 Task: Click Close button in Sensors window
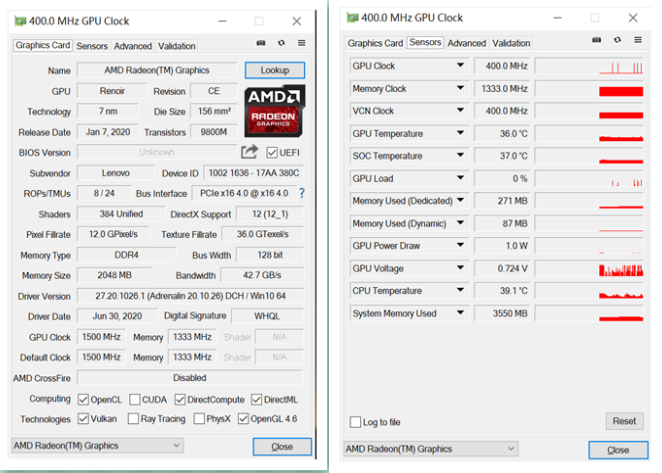coord(618,450)
